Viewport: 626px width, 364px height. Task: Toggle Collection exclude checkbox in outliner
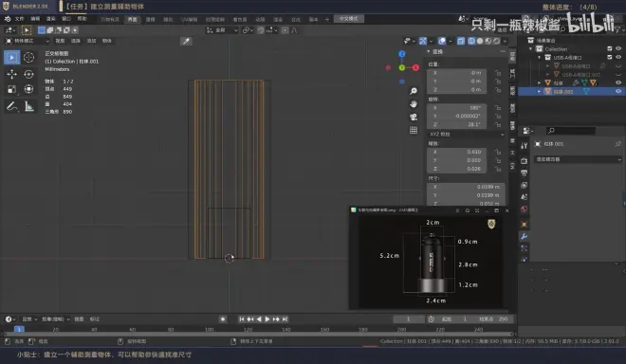tap(610, 48)
